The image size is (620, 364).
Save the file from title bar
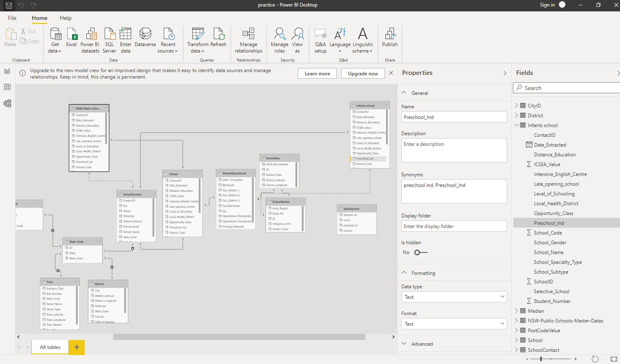(x=9, y=5)
